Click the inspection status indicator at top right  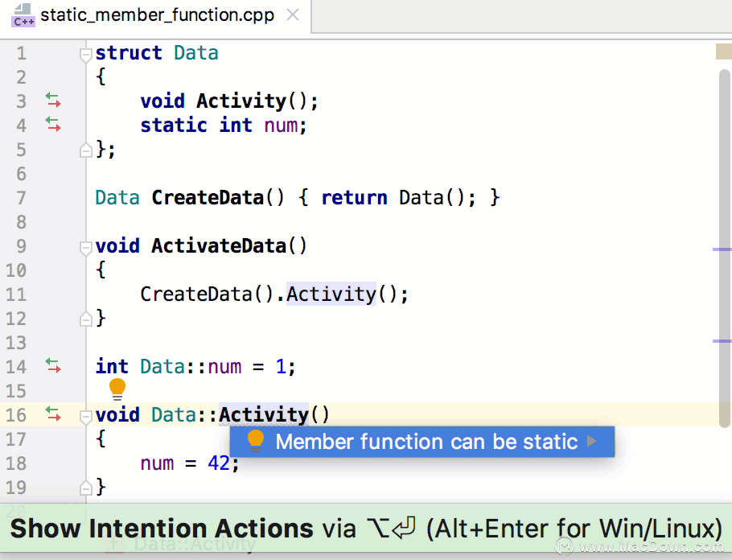click(x=724, y=51)
